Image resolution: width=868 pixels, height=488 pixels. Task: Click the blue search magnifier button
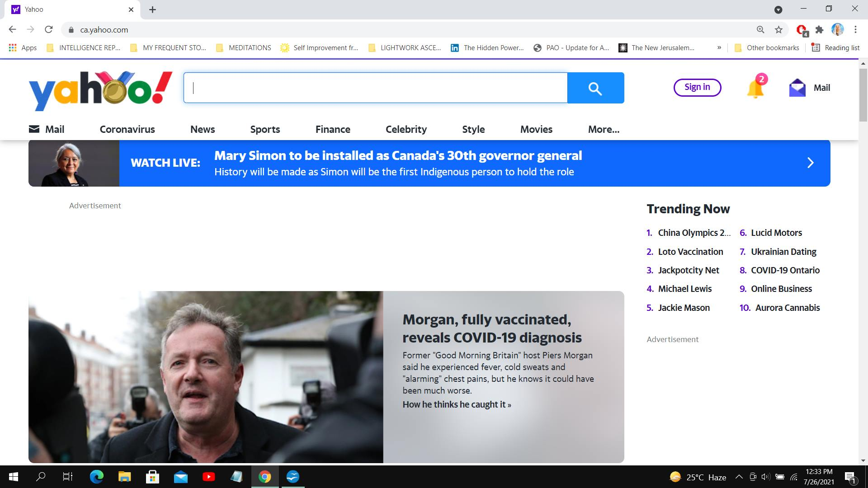(595, 88)
